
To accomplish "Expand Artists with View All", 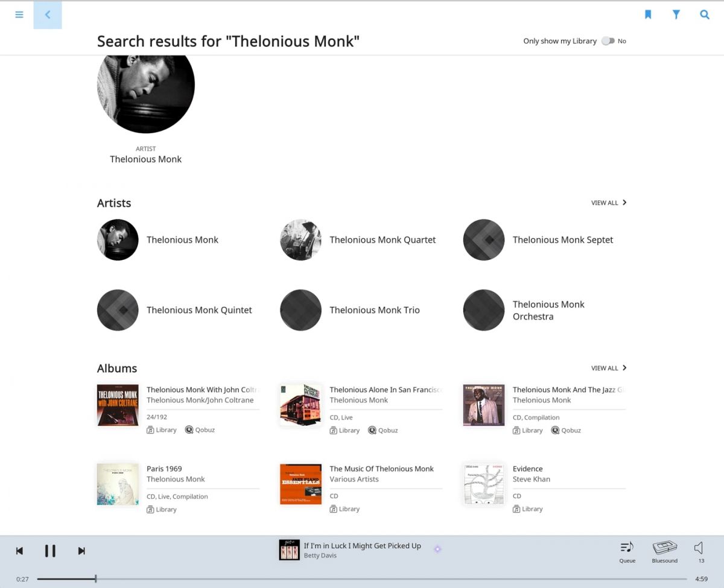I will coord(609,203).
